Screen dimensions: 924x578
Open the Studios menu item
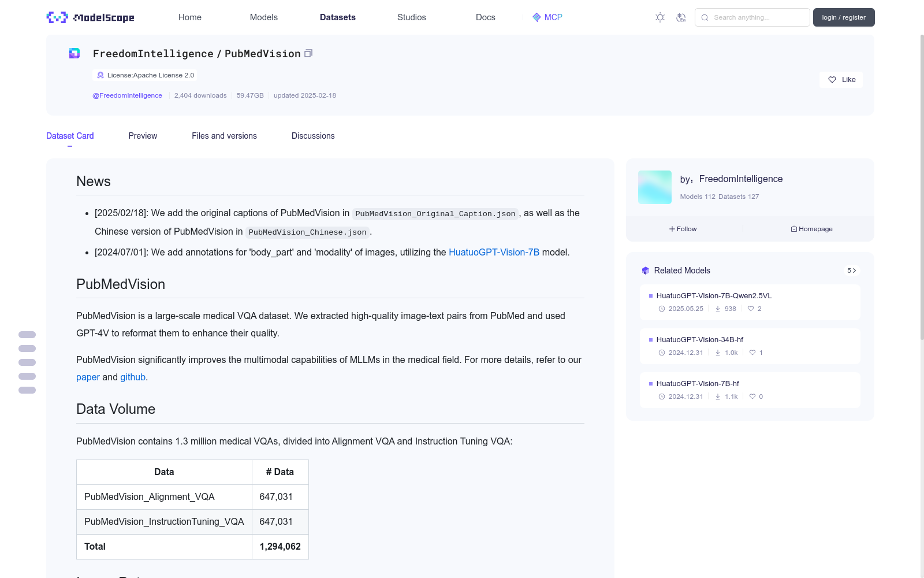coord(412,17)
